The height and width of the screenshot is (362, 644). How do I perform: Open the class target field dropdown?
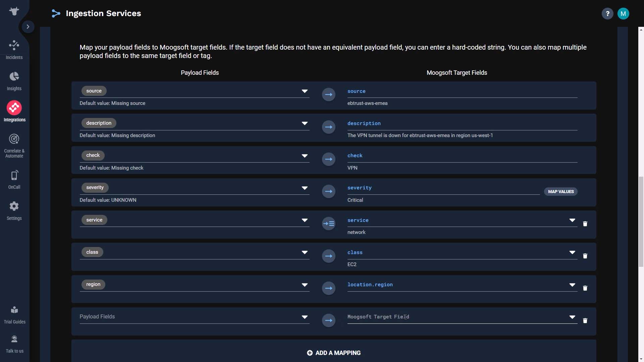[572, 252]
